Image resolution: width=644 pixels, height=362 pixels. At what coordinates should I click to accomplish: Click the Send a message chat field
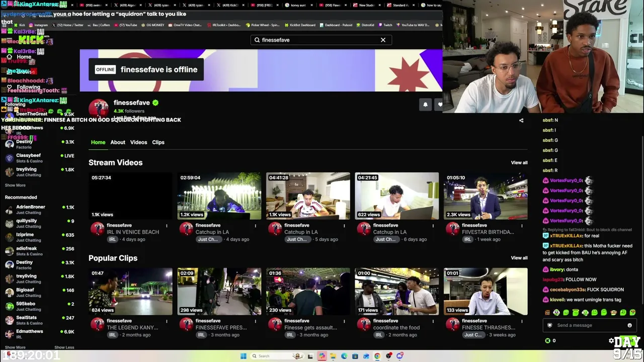tap(589, 325)
